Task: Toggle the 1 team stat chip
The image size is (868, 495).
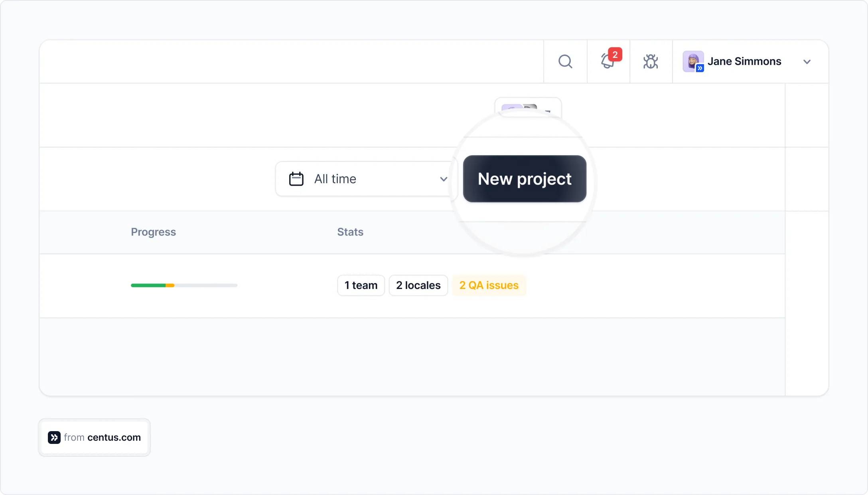Action: (361, 285)
